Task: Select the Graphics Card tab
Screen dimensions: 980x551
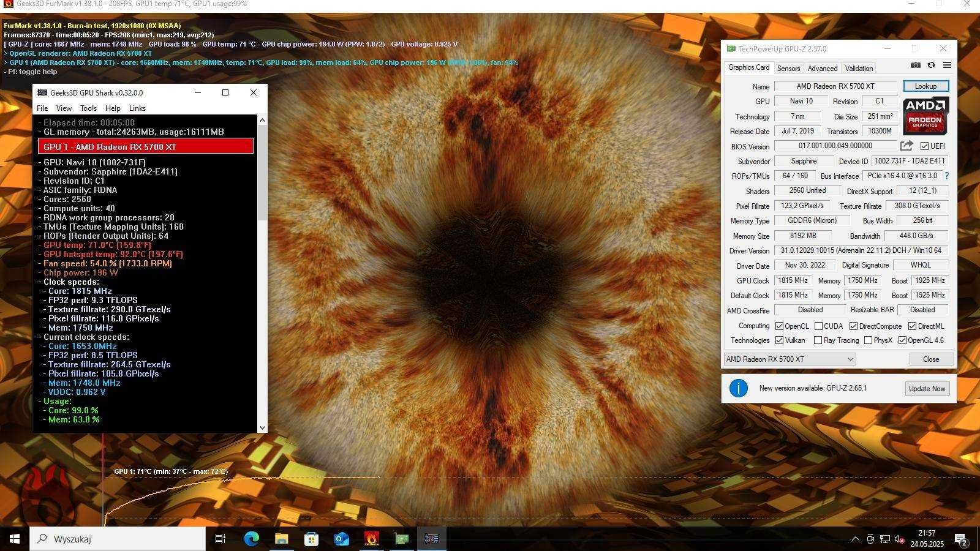Action: 748,67
